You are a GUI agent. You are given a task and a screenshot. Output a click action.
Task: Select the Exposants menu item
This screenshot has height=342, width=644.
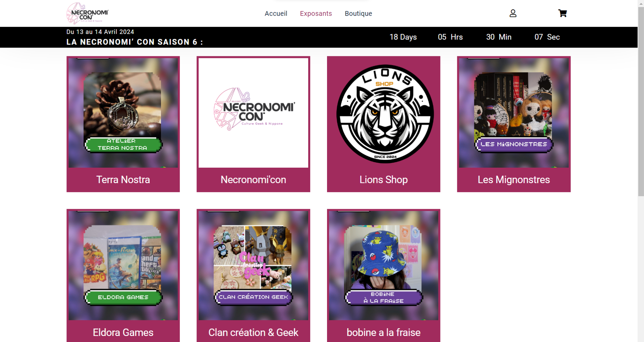316,13
